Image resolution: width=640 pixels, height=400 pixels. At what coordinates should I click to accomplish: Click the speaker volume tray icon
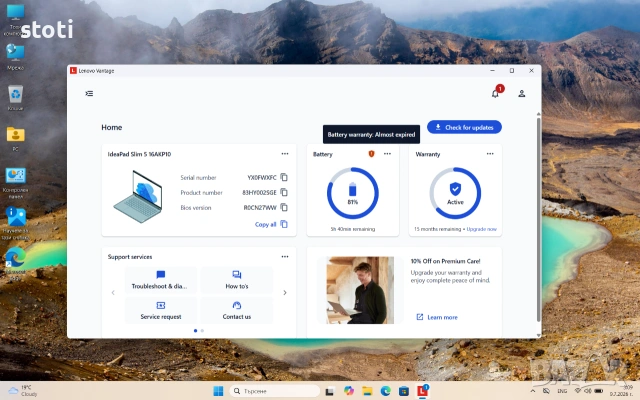point(588,391)
